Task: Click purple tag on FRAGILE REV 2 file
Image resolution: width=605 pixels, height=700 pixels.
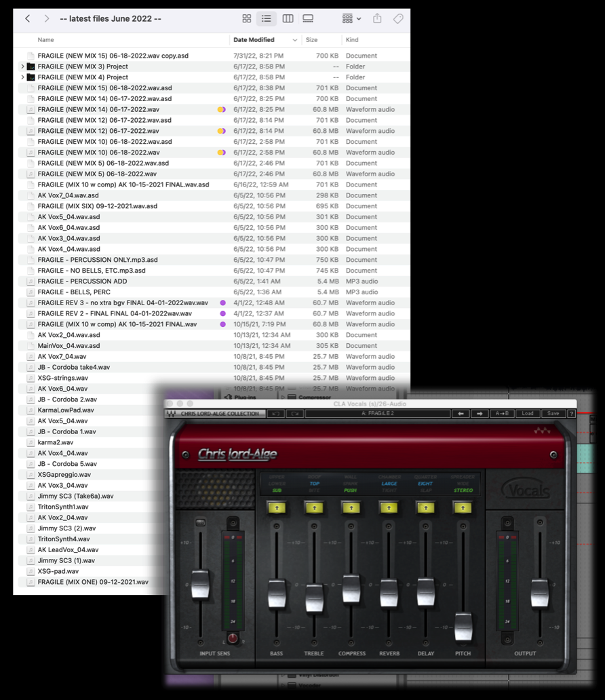Action: pos(222,313)
